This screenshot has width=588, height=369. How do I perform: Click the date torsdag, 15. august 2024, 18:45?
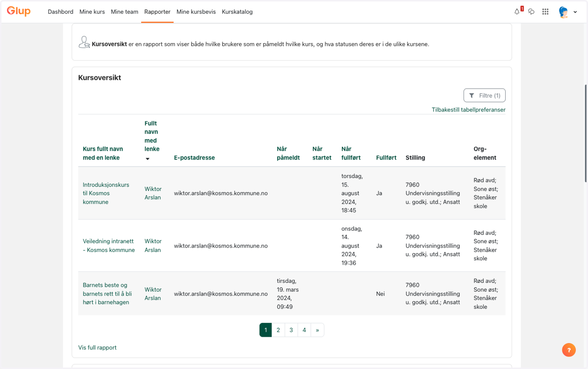click(x=352, y=193)
